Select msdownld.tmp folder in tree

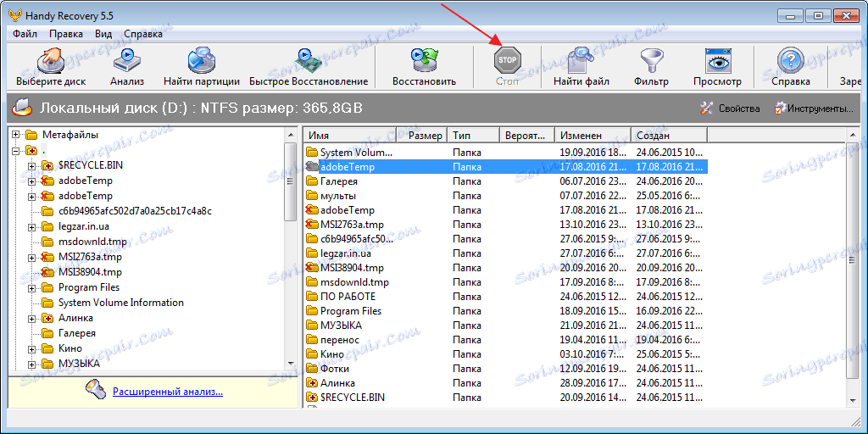click(92, 242)
